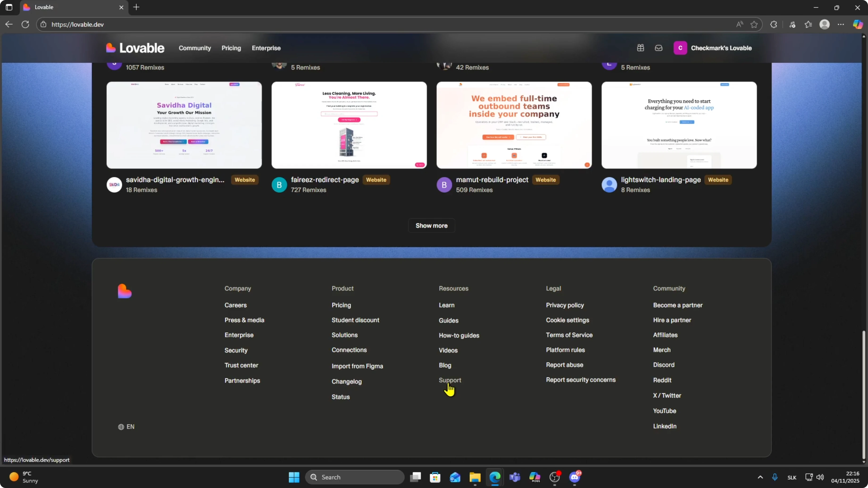Viewport: 868px width, 488px height.
Task: Open a new browser tab
Action: (x=136, y=7)
